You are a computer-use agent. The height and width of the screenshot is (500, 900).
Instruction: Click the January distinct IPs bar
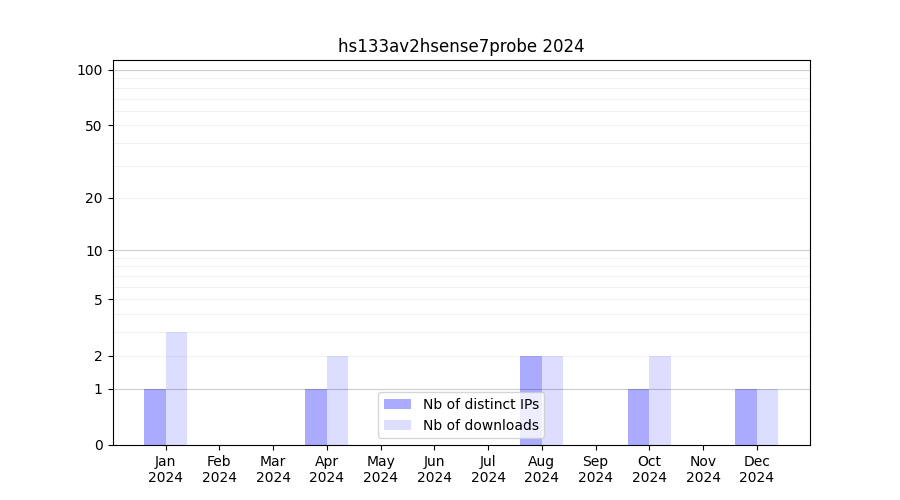click(155, 417)
